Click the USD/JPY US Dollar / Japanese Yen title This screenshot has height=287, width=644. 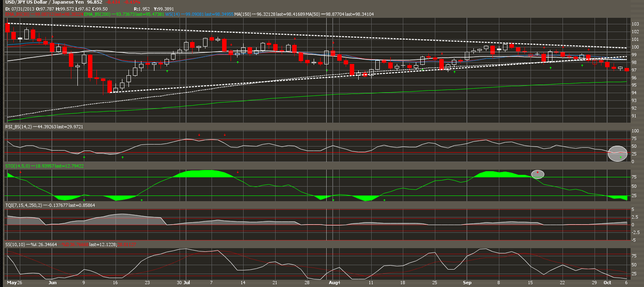(45, 2)
